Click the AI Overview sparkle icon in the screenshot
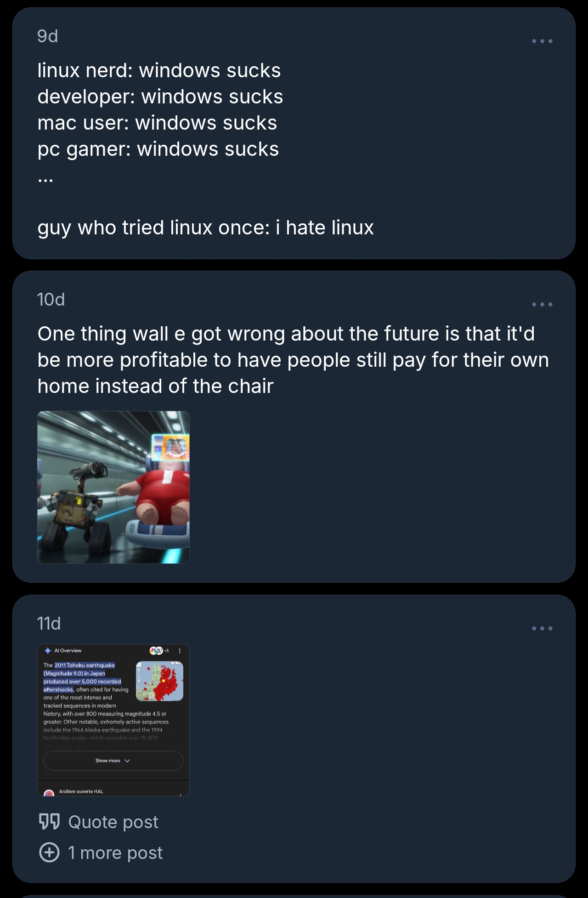Screen dimensions: 588x898 [48, 651]
